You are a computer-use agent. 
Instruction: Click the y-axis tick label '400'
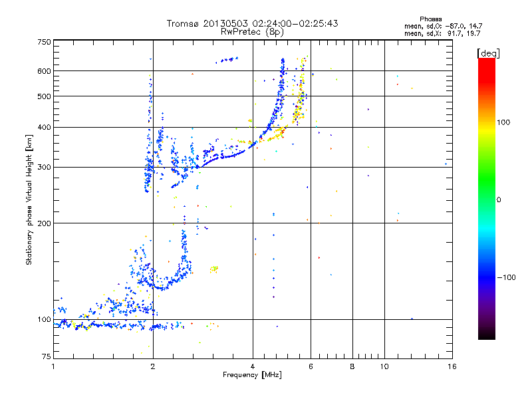[44, 127]
